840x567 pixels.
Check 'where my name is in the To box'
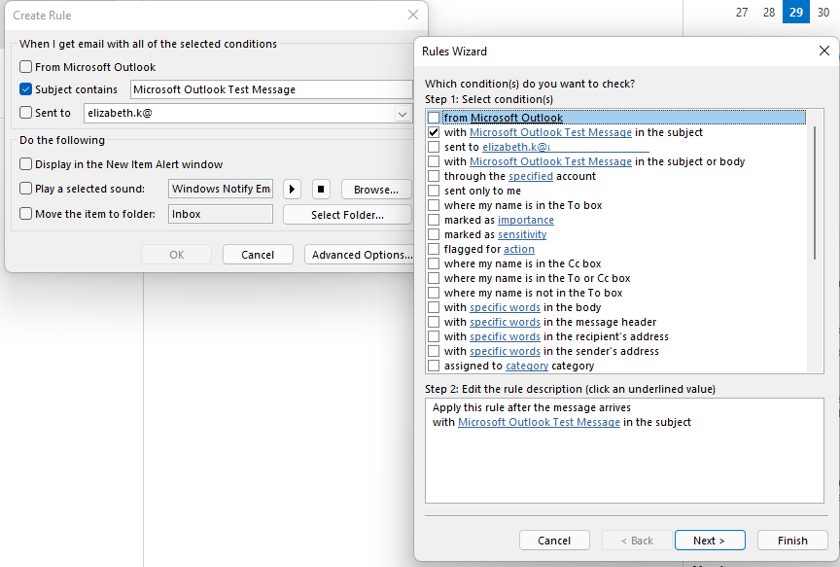tap(434, 205)
